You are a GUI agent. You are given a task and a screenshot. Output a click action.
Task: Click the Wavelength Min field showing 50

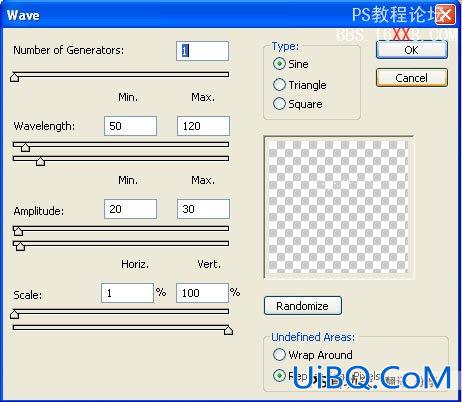[x=130, y=126]
